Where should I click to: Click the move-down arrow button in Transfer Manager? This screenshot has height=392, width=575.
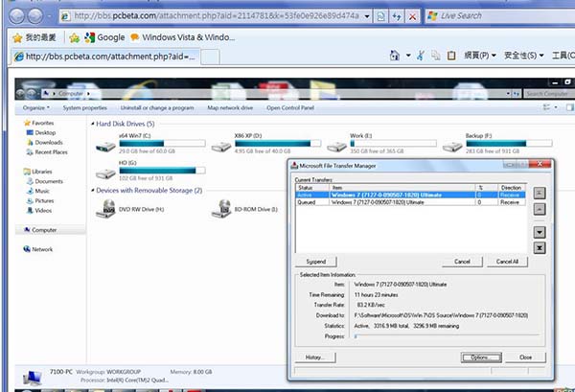click(x=539, y=232)
